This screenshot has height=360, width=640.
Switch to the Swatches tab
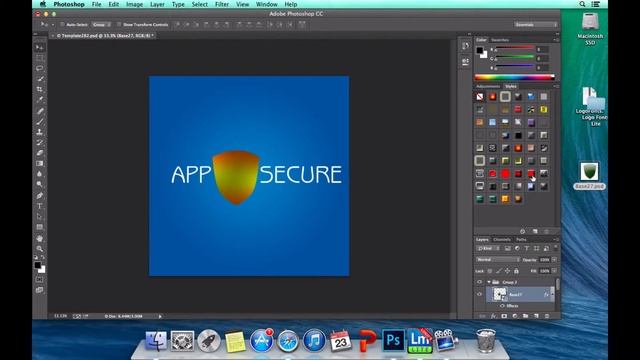[x=500, y=40]
